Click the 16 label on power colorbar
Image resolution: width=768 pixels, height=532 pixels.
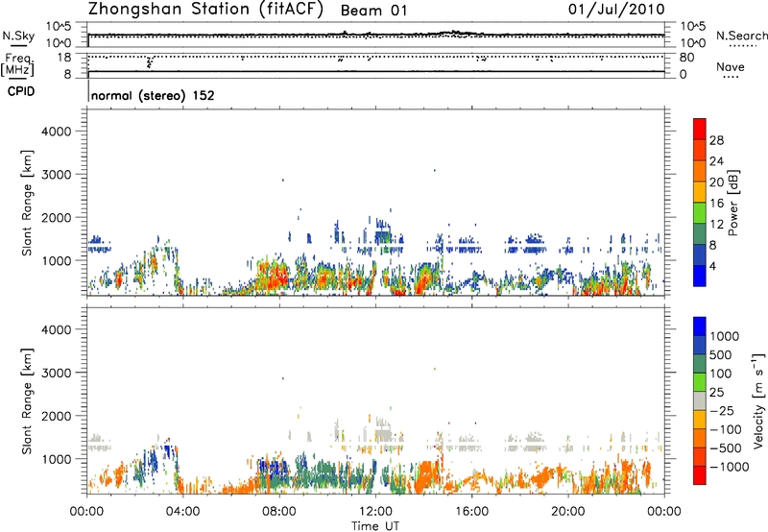[x=716, y=204]
